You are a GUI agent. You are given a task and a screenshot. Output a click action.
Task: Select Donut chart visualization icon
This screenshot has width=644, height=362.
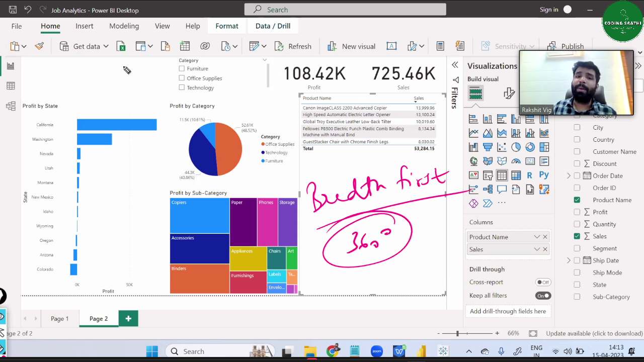[x=530, y=147]
